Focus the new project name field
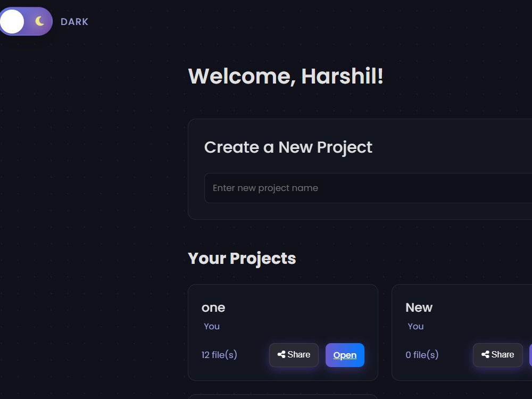Viewport: 532px width, 399px height. pyautogui.click(x=368, y=188)
